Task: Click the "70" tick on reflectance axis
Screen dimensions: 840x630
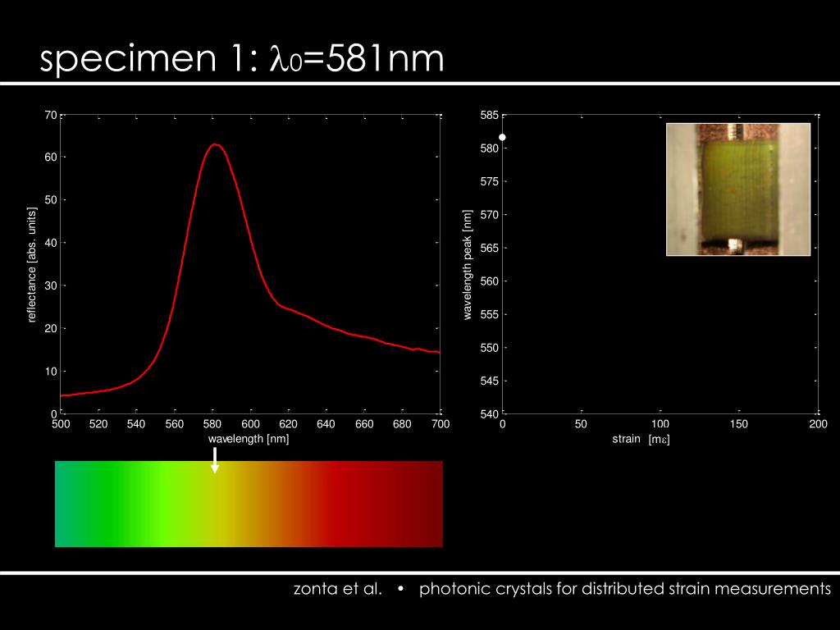Action: (x=51, y=115)
